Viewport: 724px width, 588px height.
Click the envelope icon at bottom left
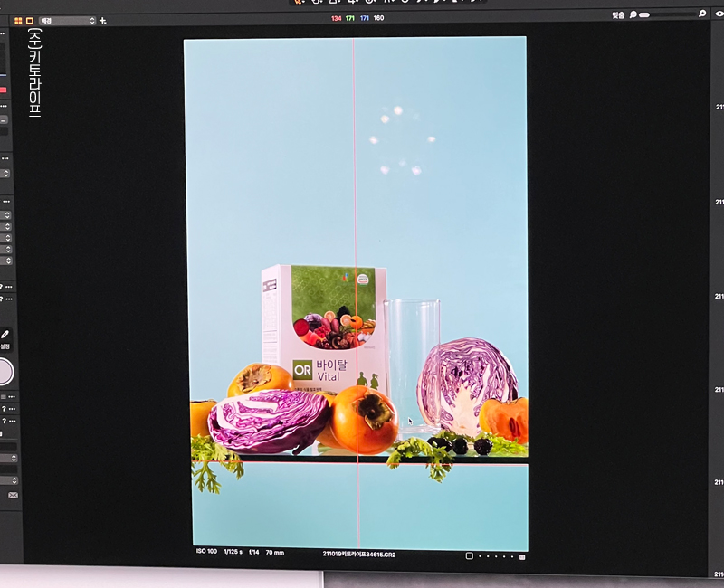tap(13, 495)
